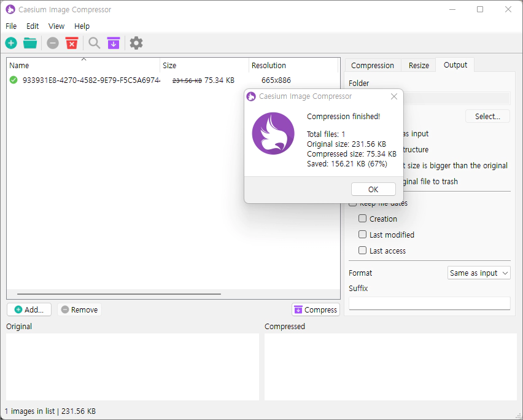The width and height of the screenshot is (523, 420).
Task: Clear list with the red trash icon
Action: (x=72, y=43)
